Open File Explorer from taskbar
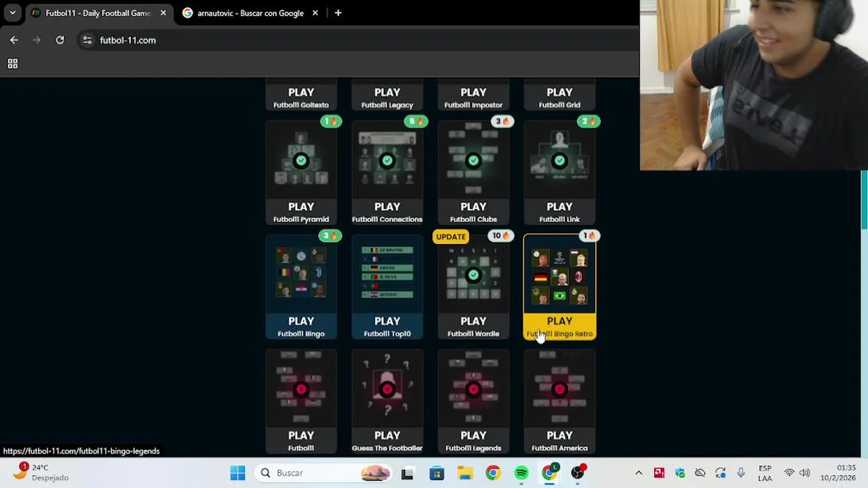 click(x=465, y=473)
